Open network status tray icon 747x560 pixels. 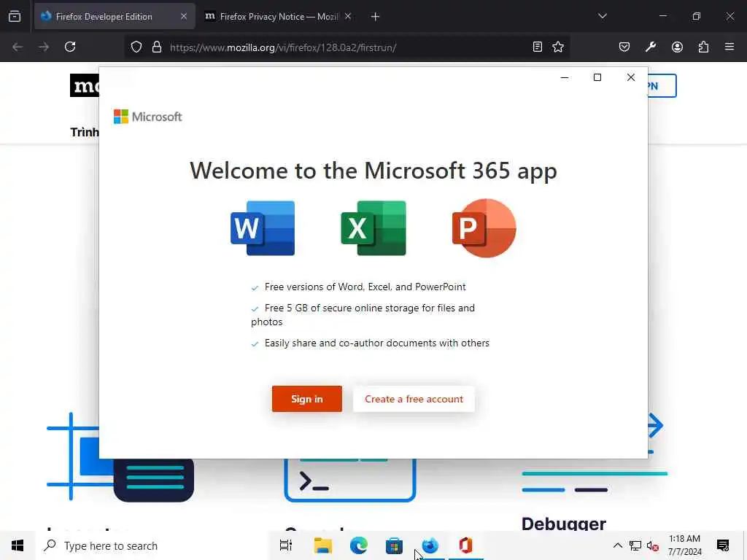click(x=635, y=545)
